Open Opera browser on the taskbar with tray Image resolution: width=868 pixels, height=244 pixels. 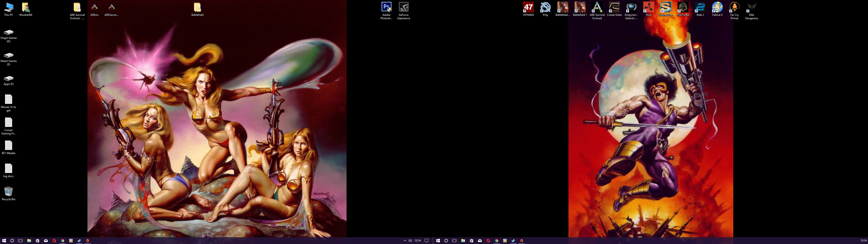point(54,241)
